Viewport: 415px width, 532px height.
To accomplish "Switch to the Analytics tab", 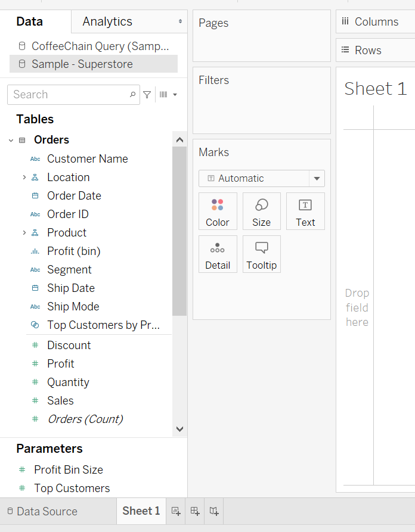I will coord(107,21).
